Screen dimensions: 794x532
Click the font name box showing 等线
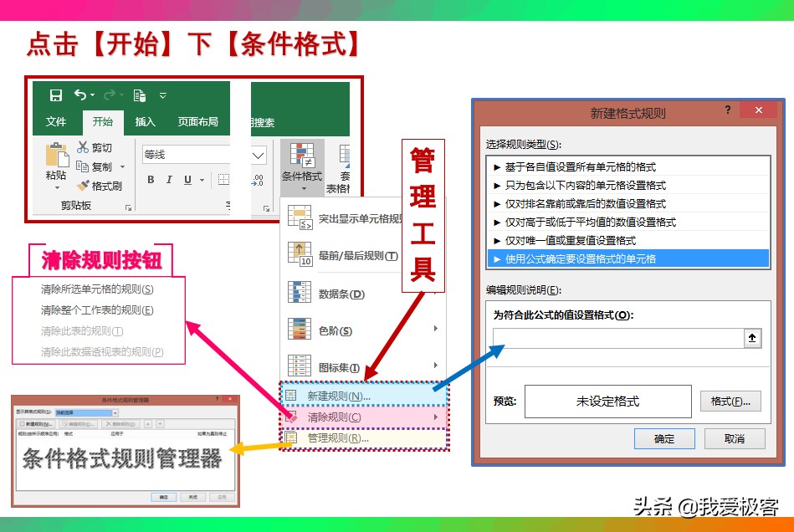click(x=186, y=155)
